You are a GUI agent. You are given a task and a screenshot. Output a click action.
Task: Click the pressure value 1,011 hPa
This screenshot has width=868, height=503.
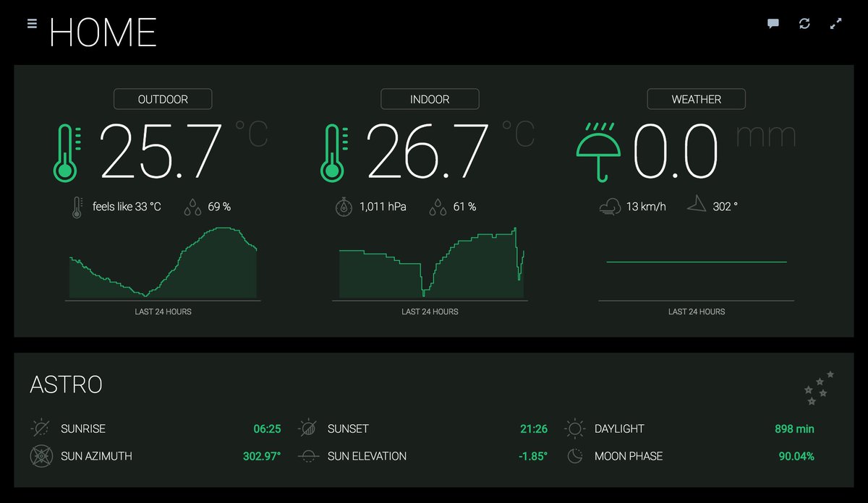click(x=383, y=207)
